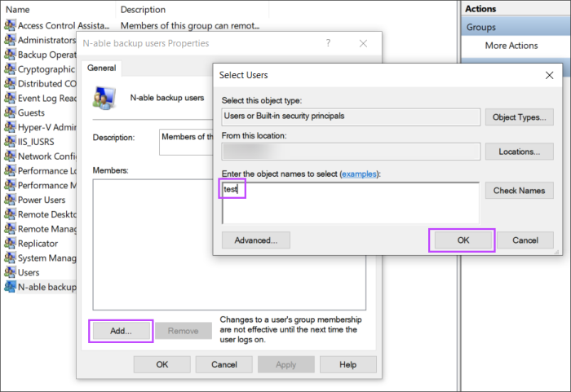Image resolution: width=571 pixels, height=392 pixels.
Task: Click the N-able backup users list icon
Action: (x=10, y=287)
